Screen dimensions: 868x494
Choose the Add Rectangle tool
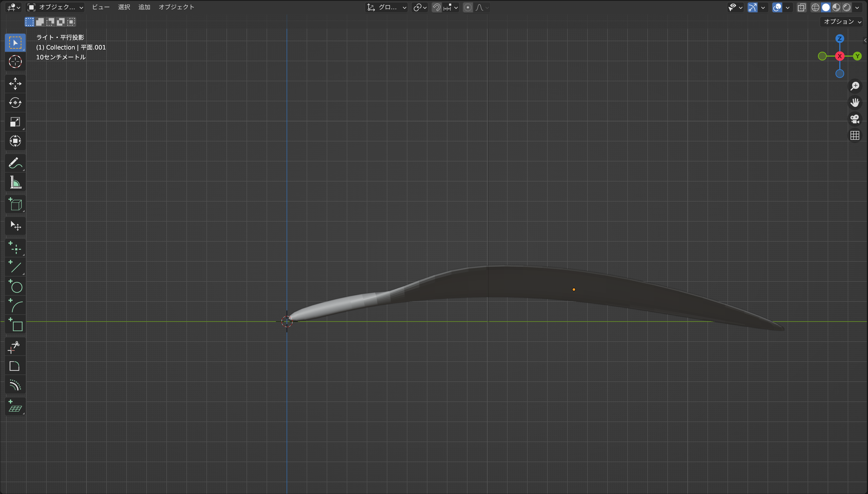pos(15,325)
